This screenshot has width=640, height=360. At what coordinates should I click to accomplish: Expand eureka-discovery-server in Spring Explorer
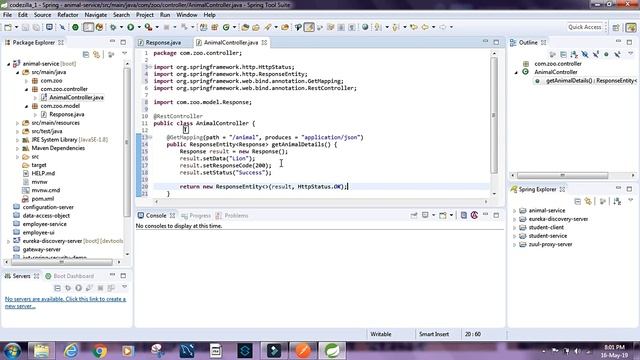(x=514, y=219)
